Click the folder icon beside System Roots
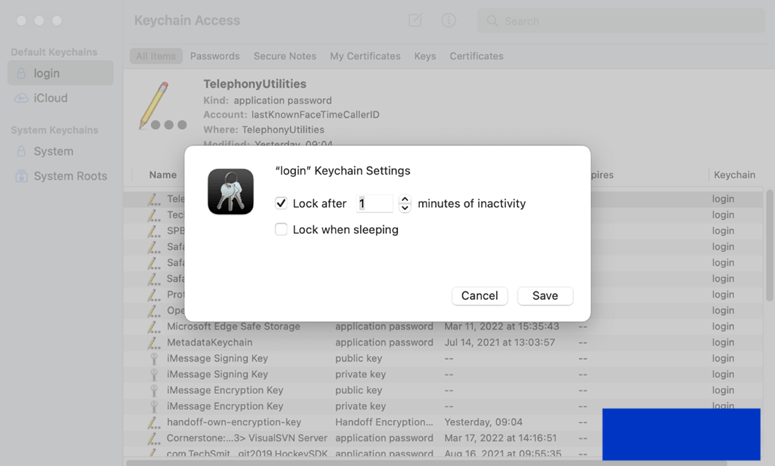 [x=21, y=176]
